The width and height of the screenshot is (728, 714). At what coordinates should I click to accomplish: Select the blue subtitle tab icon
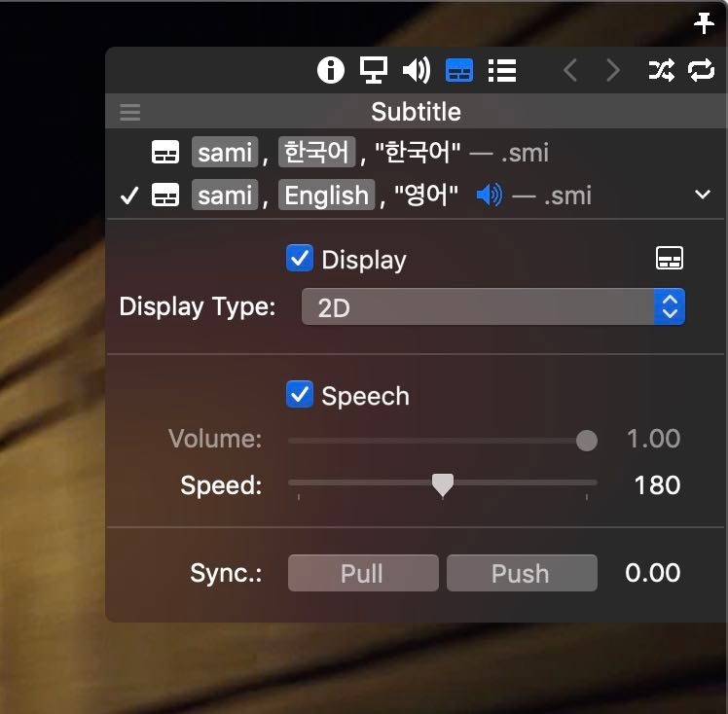pyautogui.click(x=459, y=70)
